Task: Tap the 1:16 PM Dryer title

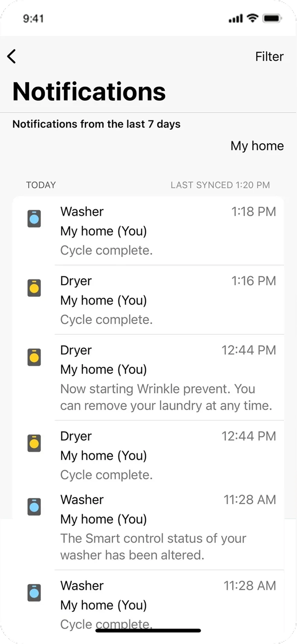Action: [76, 281]
